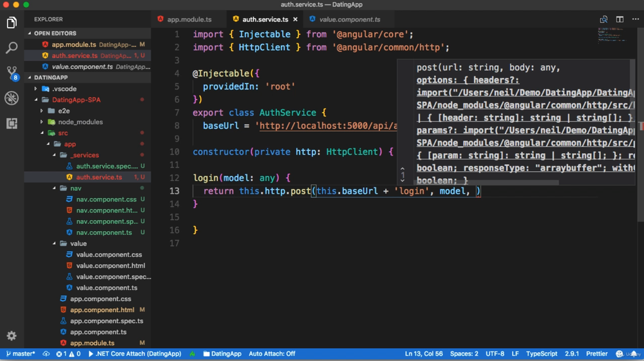Collapse the value folder

(x=54, y=244)
